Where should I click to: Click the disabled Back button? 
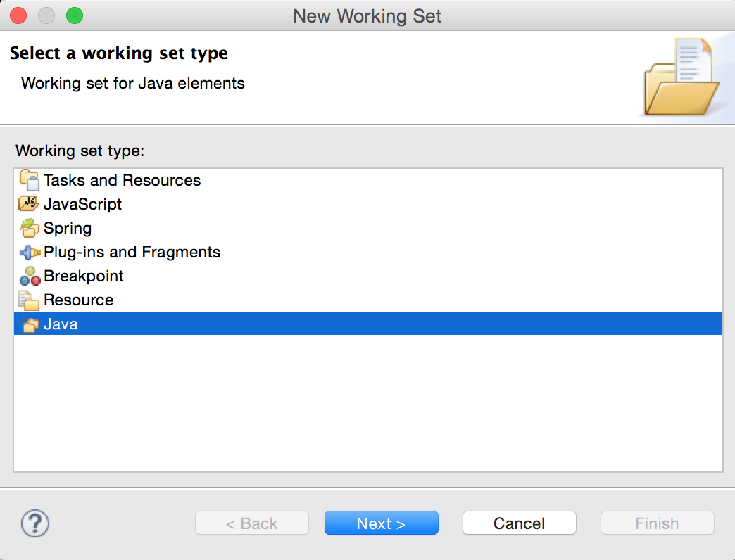coord(251,523)
